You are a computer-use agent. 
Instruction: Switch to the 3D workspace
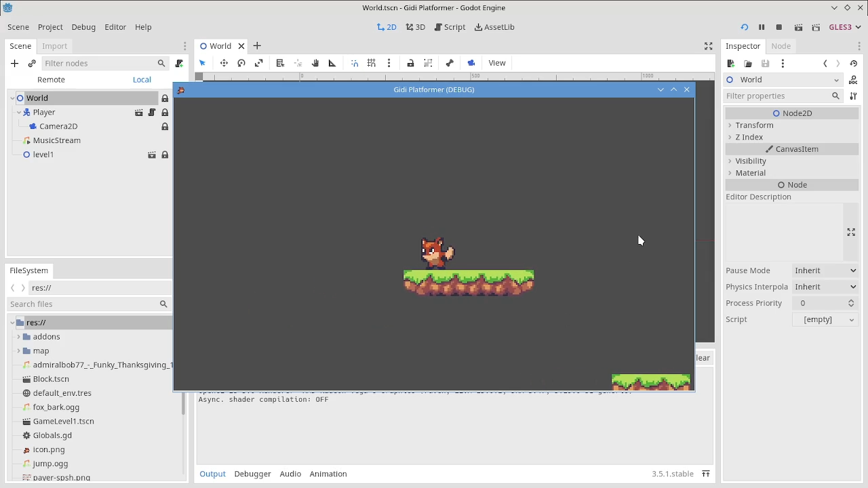pyautogui.click(x=415, y=27)
